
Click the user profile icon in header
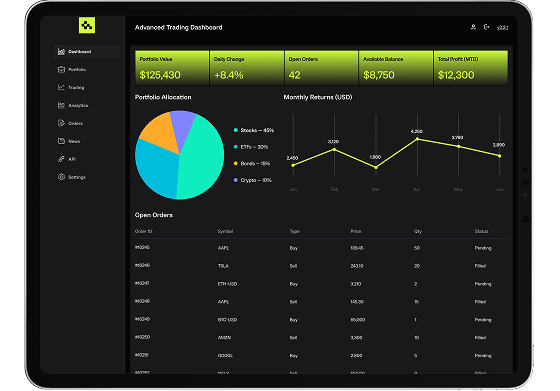(473, 27)
